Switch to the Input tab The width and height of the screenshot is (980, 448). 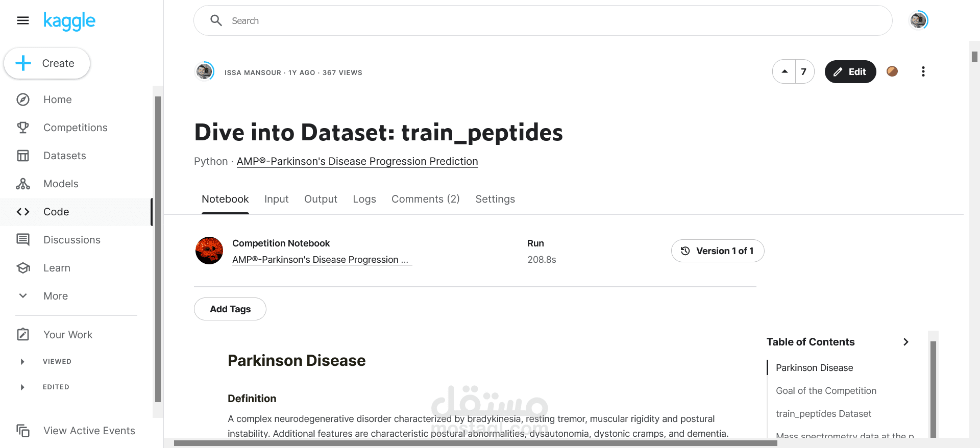(x=276, y=199)
